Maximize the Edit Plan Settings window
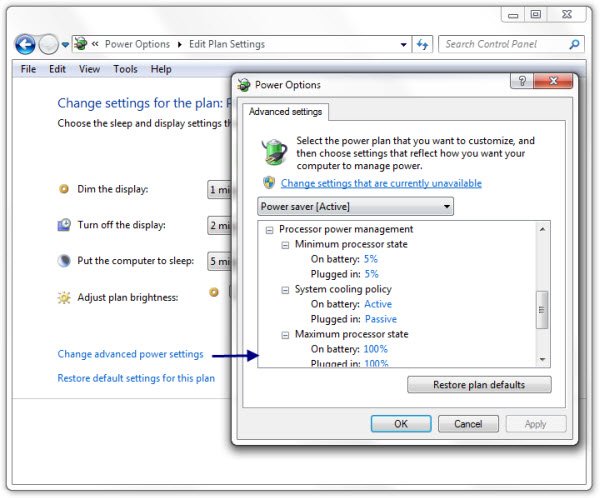The width and height of the screenshot is (600, 498). pos(536,15)
